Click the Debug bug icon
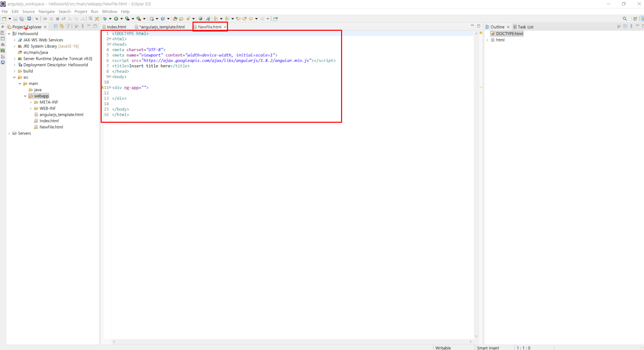Viewport: 644px width, 350px height. pos(105,19)
